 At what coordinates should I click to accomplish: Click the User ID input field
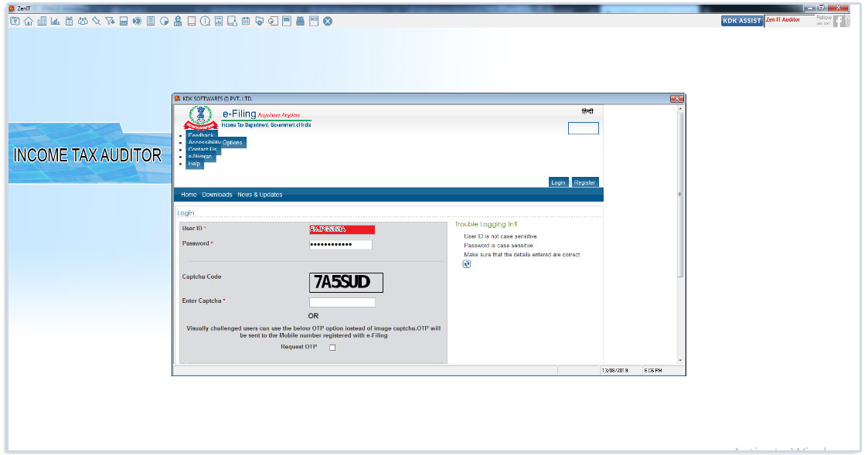tap(342, 229)
